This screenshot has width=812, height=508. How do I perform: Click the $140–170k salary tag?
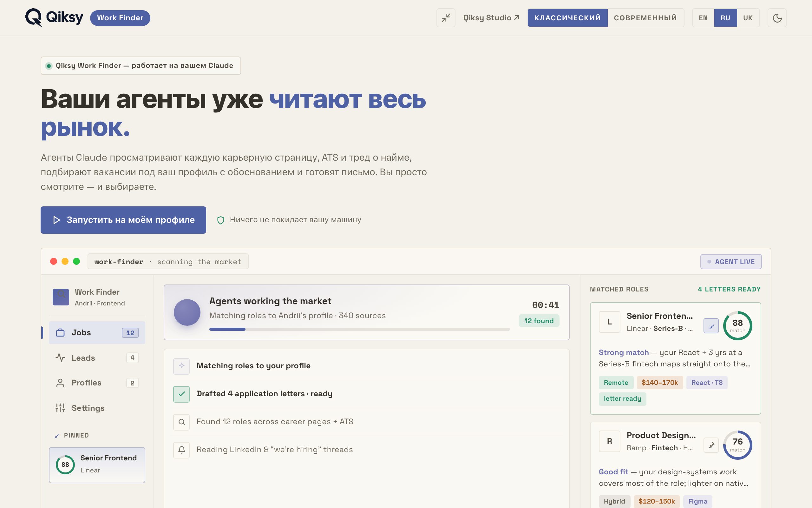point(660,383)
